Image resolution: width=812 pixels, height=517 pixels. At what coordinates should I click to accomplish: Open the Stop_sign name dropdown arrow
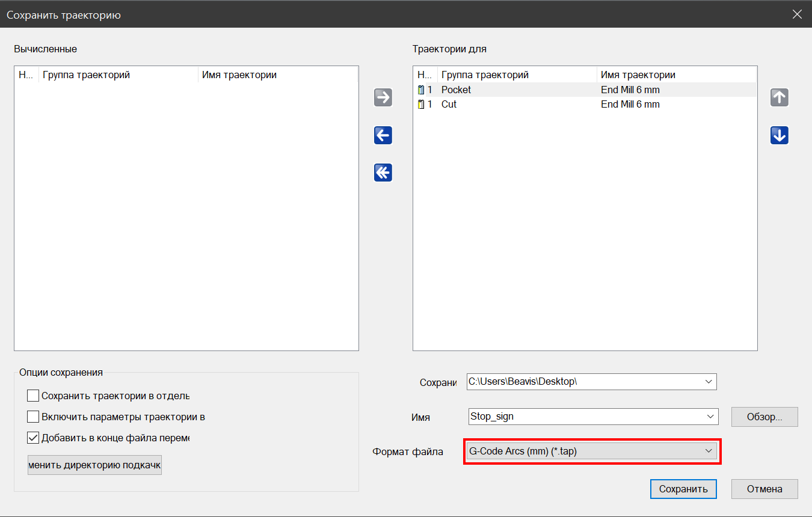[710, 416]
